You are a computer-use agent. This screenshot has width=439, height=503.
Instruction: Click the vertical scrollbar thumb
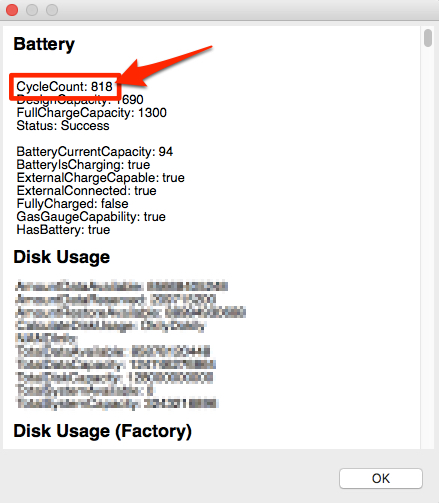pos(428,38)
